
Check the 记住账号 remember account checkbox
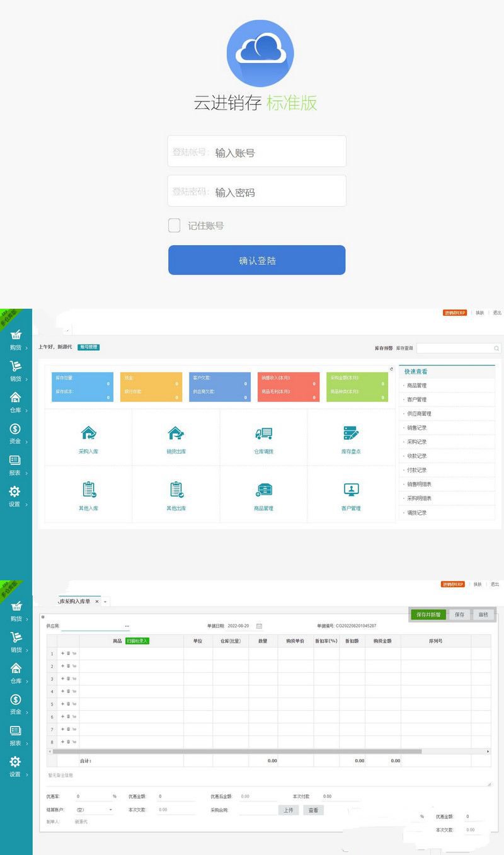(x=174, y=225)
